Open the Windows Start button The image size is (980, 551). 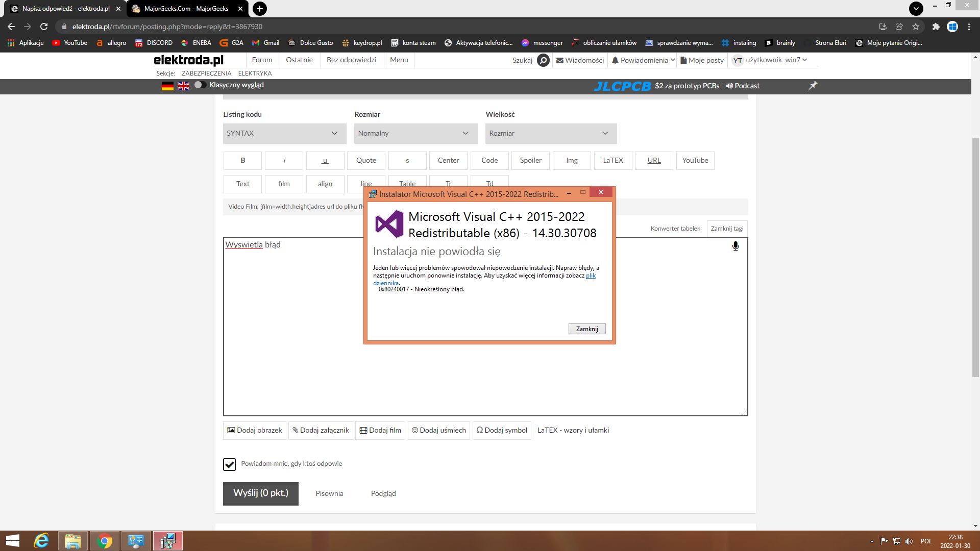click(12, 541)
